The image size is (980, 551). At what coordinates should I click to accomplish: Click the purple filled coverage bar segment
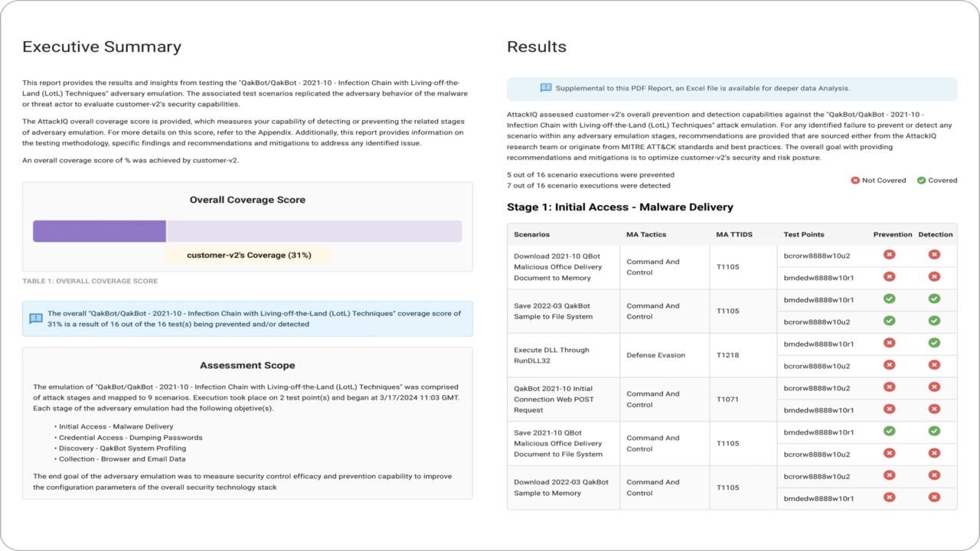100,231
